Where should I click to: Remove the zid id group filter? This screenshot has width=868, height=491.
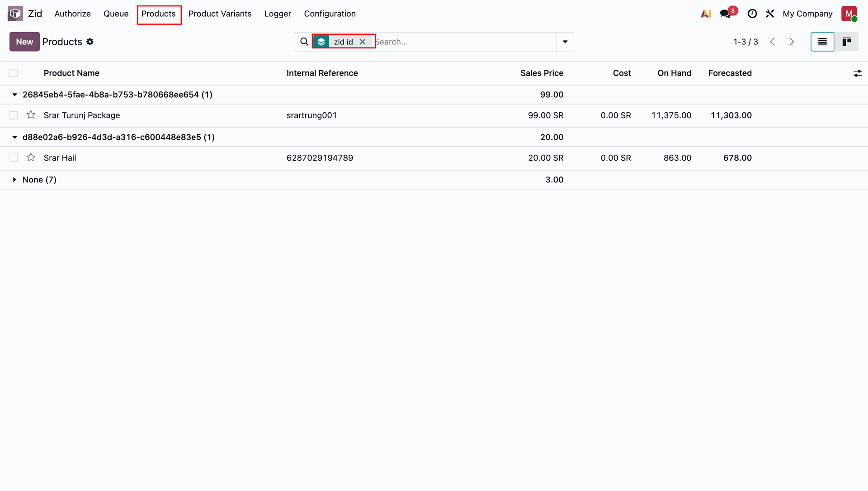[363, 42]
